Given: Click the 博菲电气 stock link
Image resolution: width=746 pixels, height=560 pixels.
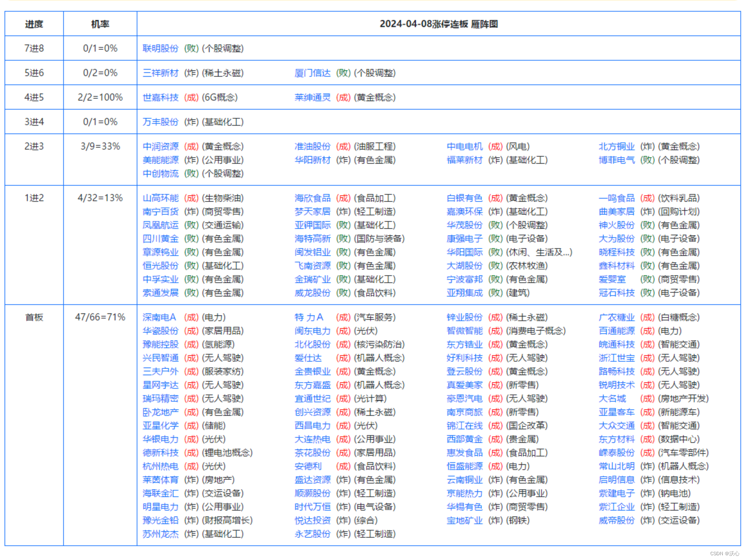Looking at the screenshot, I should tap(617, 160).
